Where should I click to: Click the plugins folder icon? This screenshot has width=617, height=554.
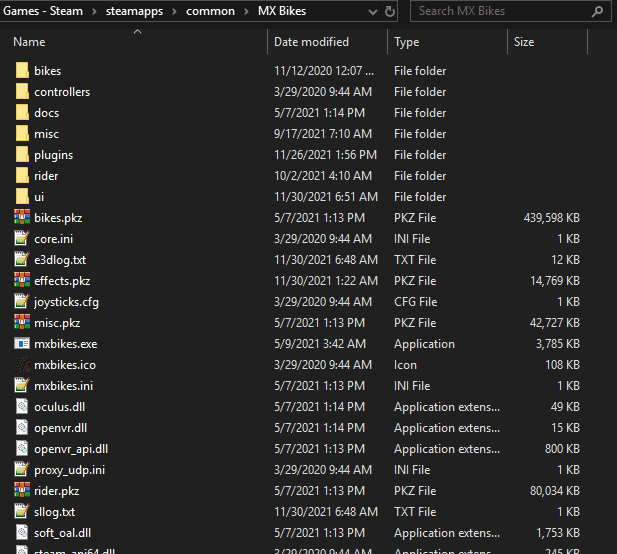22,155
